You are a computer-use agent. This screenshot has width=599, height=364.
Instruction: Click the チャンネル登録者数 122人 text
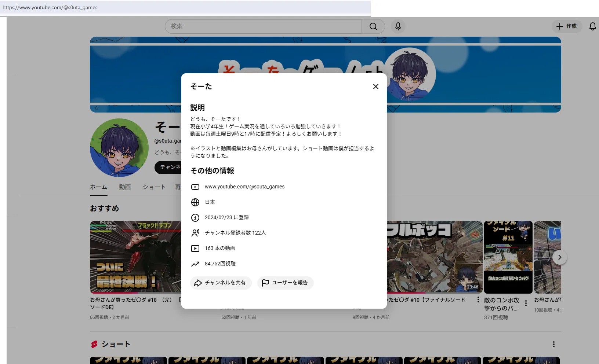pos(235,233)
